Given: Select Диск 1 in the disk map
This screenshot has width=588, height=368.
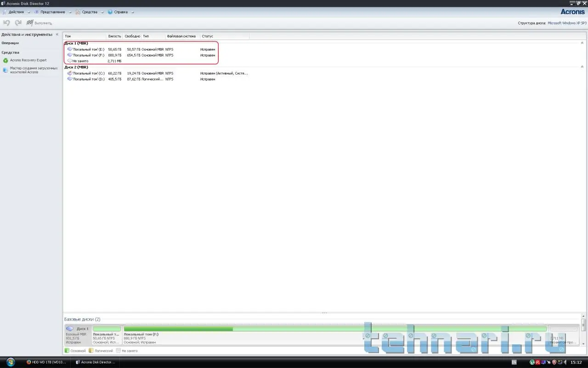Looking at the screenshot, I should 78,335.
